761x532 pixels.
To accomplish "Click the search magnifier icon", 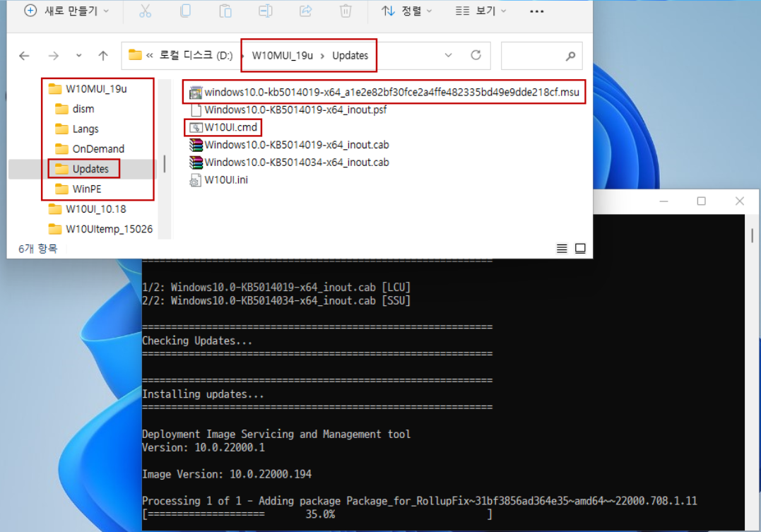I will [x=571, y=57].
